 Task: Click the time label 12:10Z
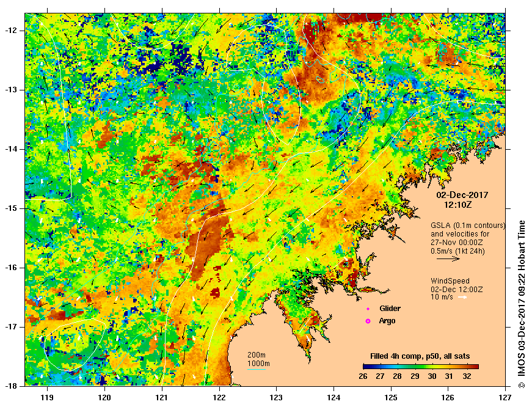pyautogui.click(x=457, y=205)
